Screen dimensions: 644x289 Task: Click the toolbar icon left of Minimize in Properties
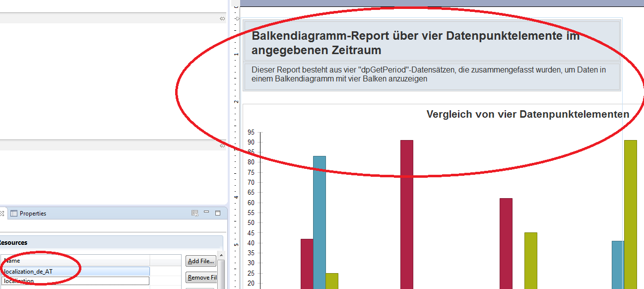click(195, 213)
